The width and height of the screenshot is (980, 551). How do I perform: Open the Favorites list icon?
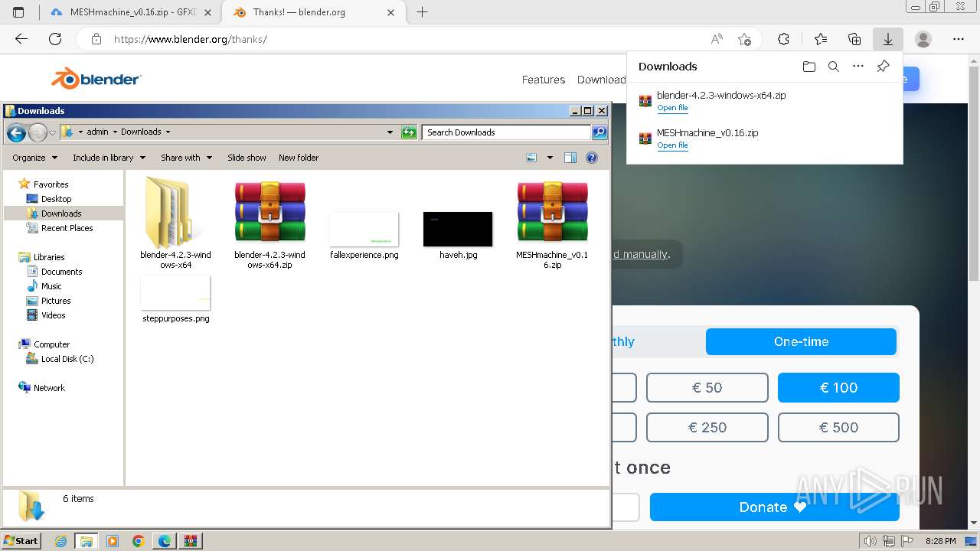(x=821, y=39)
